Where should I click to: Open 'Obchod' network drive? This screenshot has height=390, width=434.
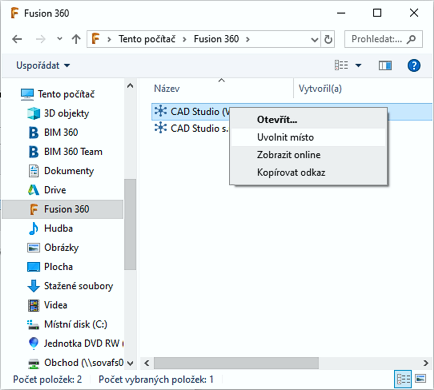[x=84, y=363]
